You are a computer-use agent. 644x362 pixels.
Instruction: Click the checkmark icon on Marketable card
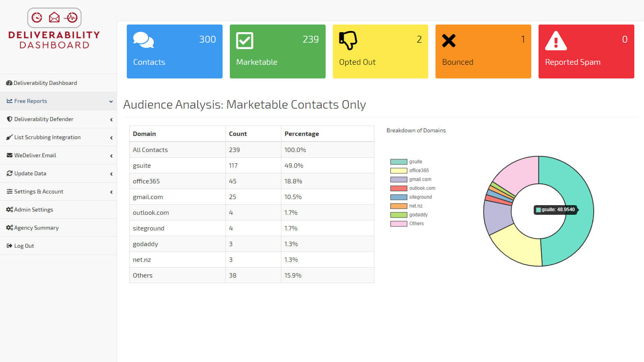tap(244, 41)
